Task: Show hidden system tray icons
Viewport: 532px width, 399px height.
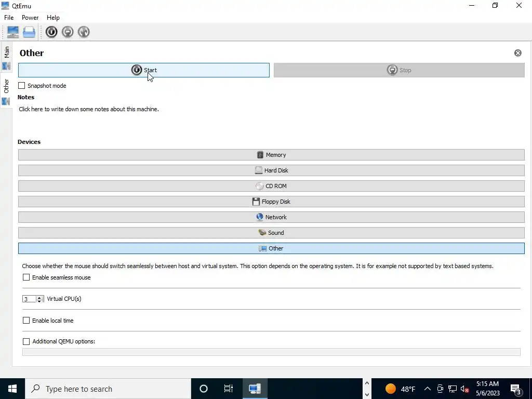Action: coord(428,389)
